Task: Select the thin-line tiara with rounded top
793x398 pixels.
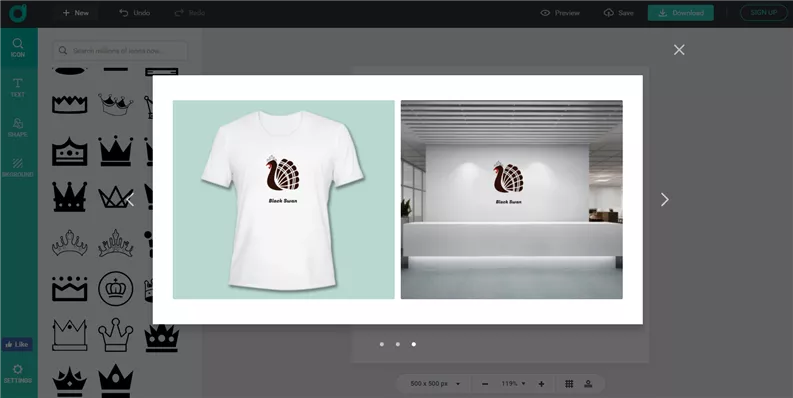Action: tap(70, 243)
